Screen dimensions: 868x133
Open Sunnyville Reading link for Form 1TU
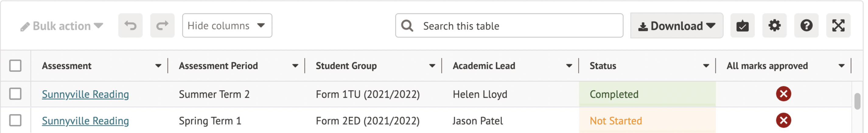tap(85, 94)
